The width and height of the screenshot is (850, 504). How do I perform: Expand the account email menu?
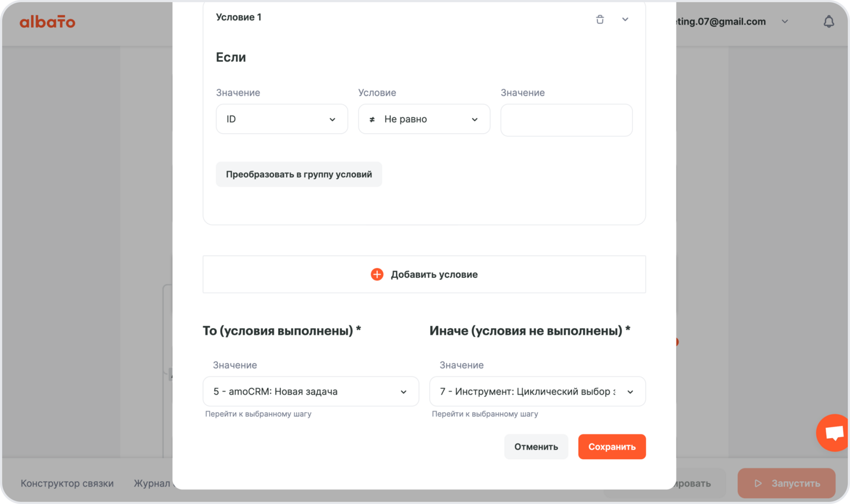coord(785,22)
